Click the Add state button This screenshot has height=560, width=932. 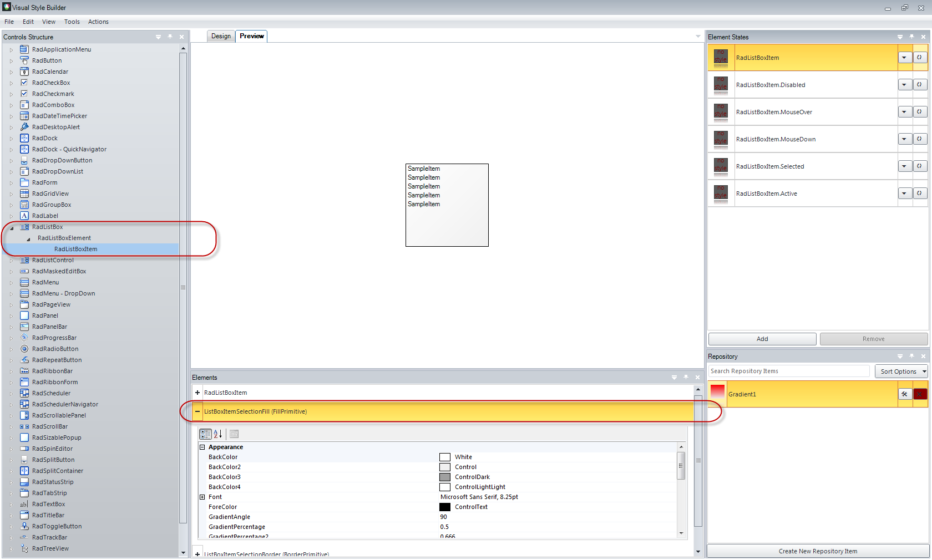coord(762,339)
